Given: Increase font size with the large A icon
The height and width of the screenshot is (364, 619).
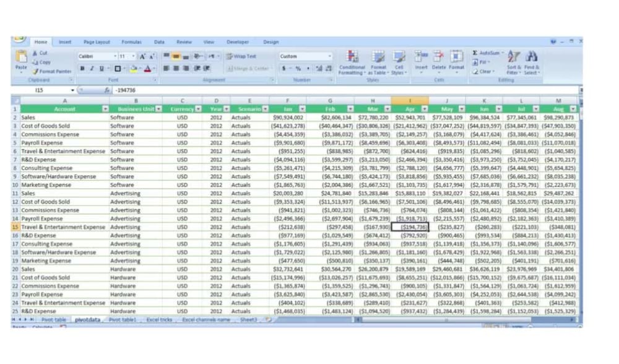Looking at the screenshot, I should point(142,56).
